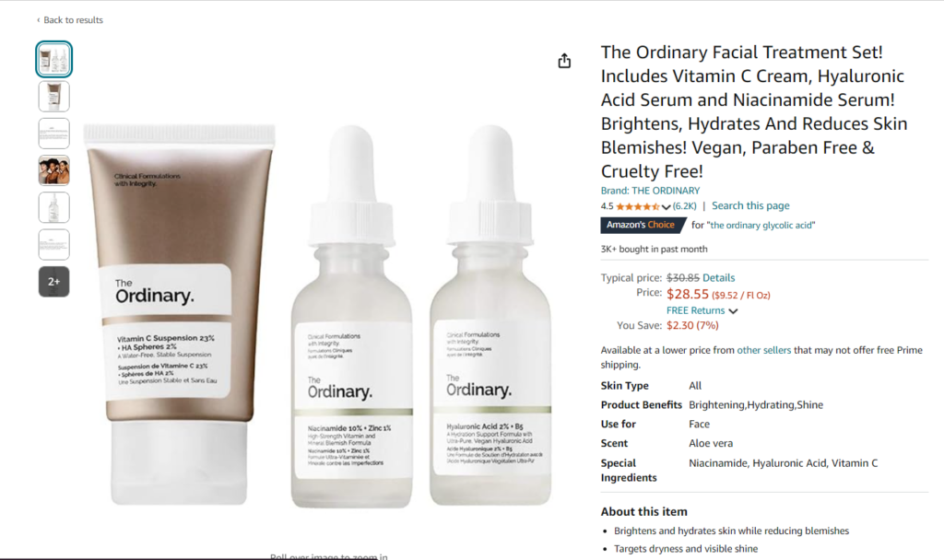Open the star rating chevron popover

click(666, 206)
